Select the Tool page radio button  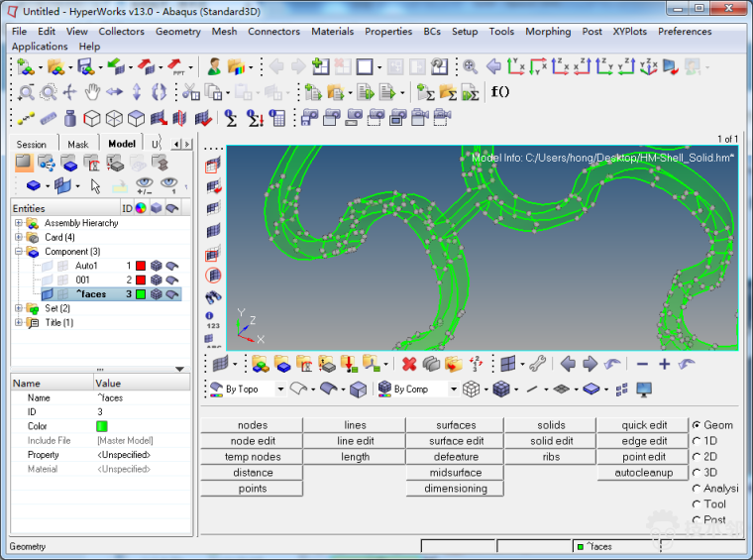pos(698,504)
